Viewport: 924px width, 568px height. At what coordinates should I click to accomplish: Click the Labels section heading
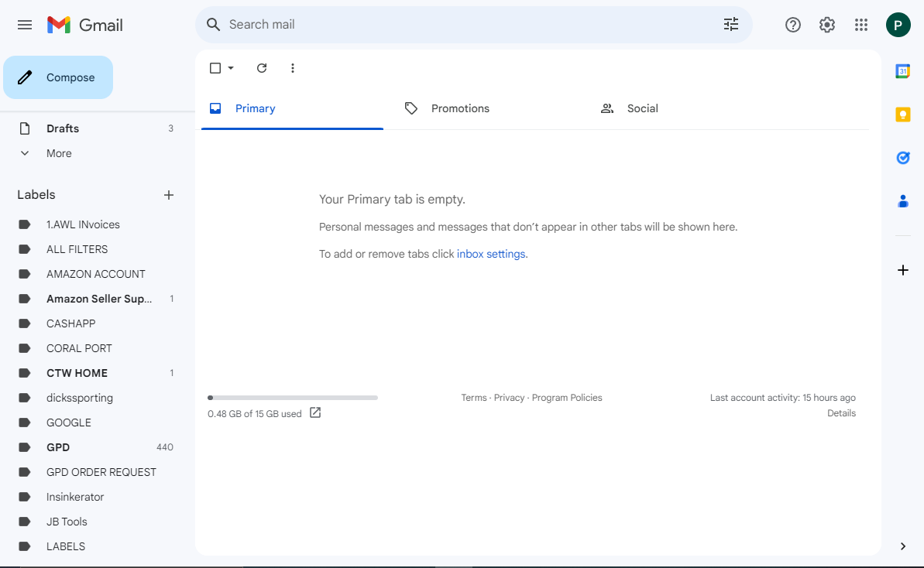(36, 195)
